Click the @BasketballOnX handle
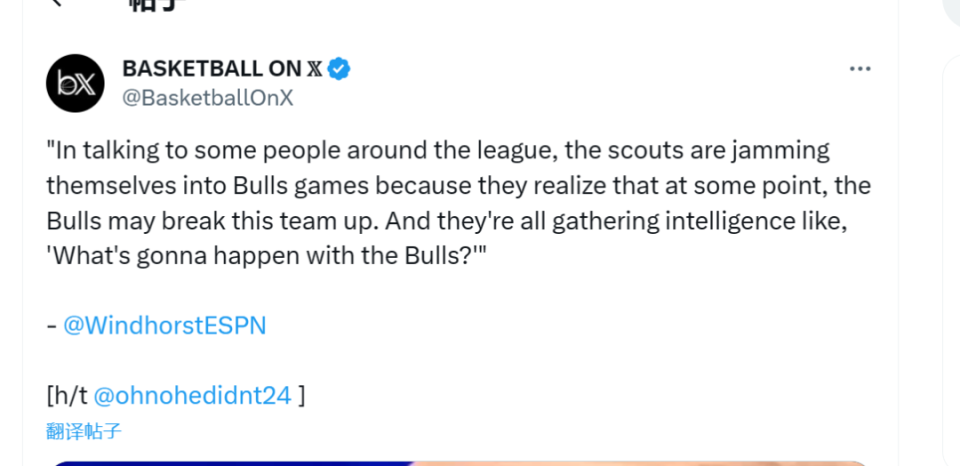This screenshot has width=960, height=466. [208, 99]
